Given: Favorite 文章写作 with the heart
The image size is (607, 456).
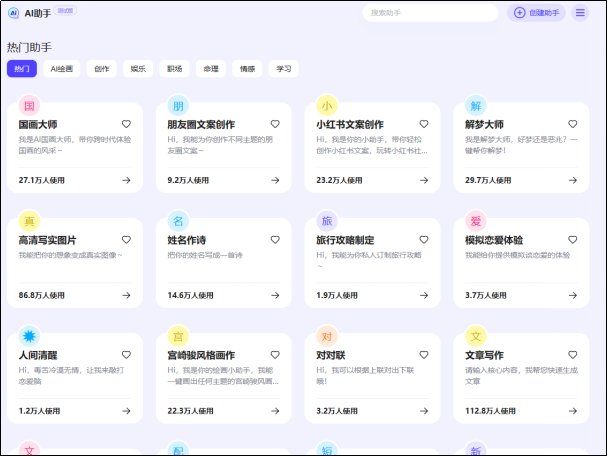Looking at the screenshot, I should click(x=573, y=355).
